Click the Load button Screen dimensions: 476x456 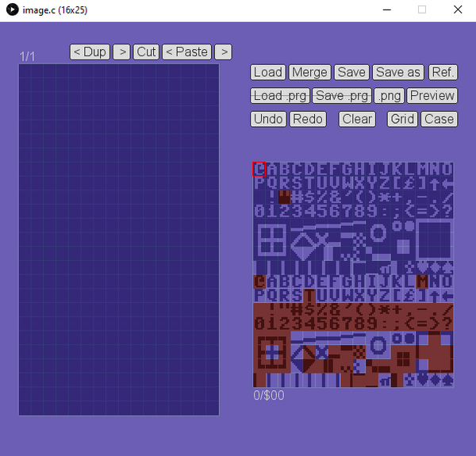(x=267, y=72)
